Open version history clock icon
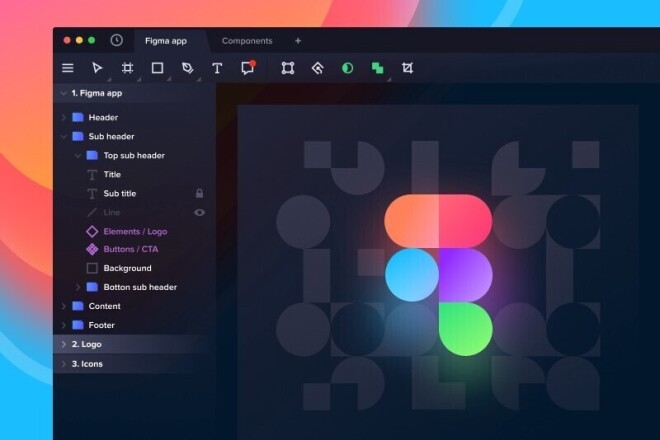The image size is (660, 440). coord(117,40)
